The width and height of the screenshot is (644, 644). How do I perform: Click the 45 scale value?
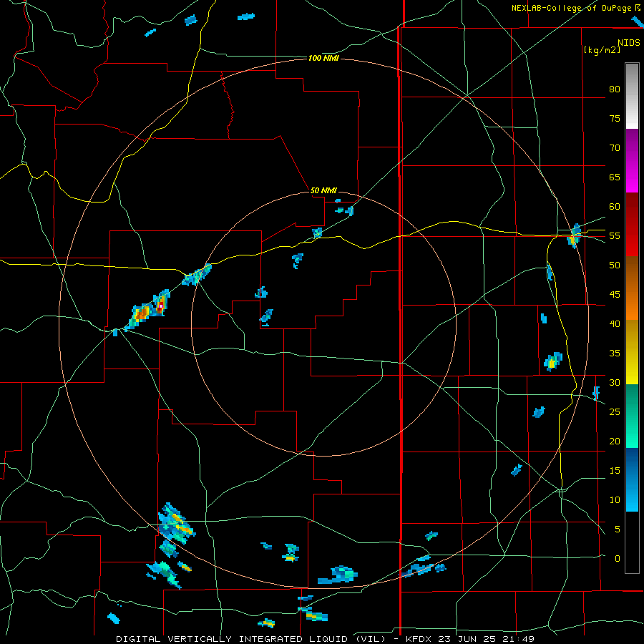615,295
